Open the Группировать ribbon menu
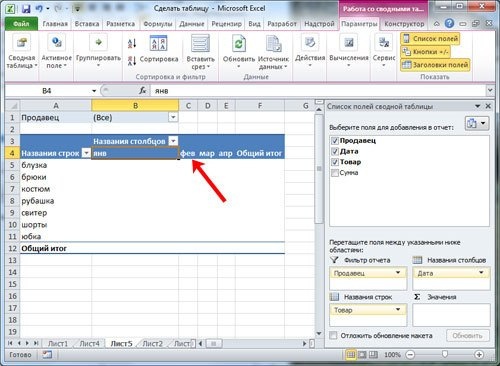Viewport: 500px width, 366px height. 98,51
